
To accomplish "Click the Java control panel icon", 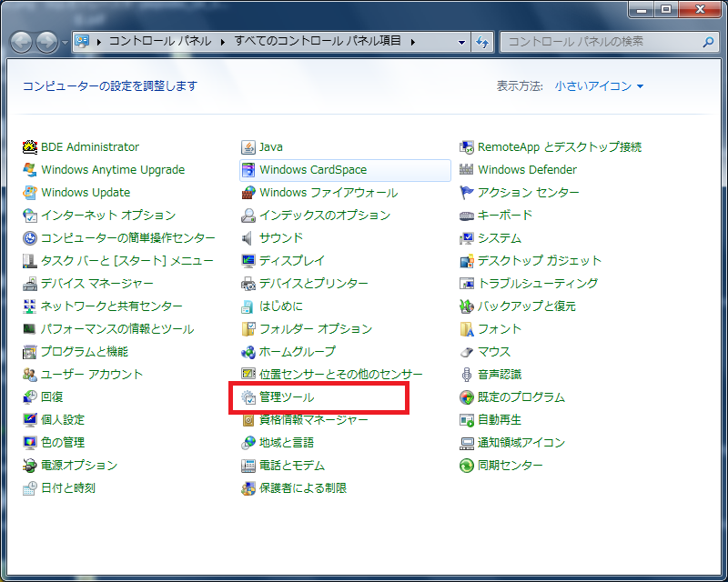I will [248, 147].
